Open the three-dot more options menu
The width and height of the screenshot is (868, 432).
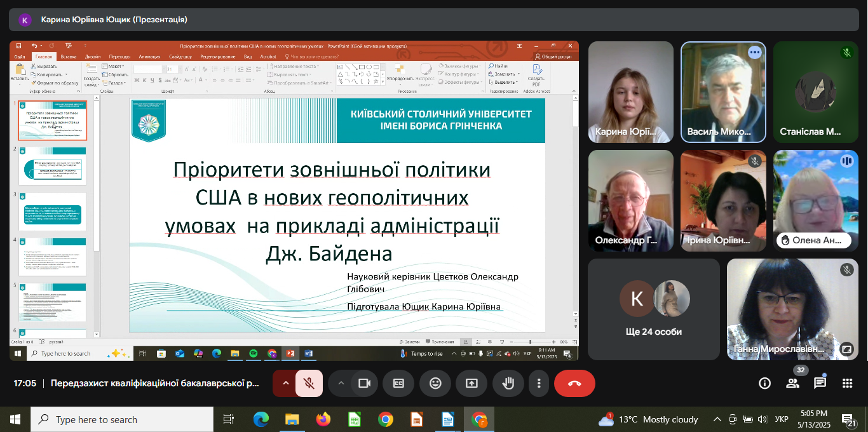539,383
